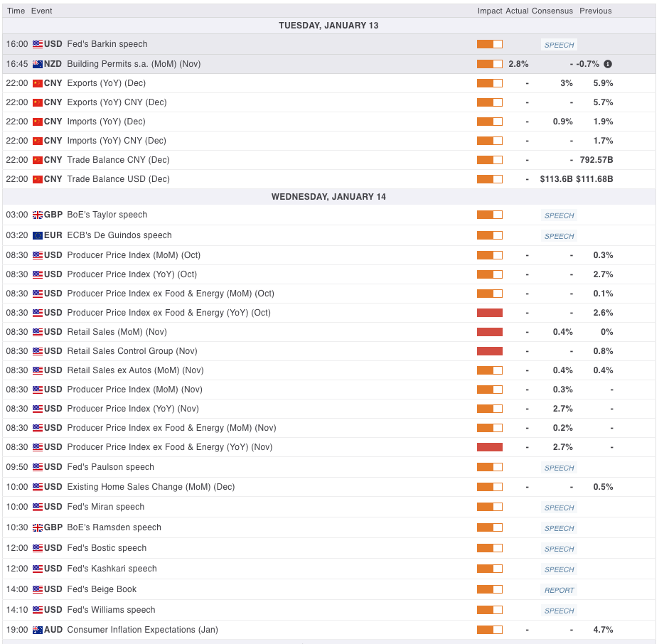669x644 pixels.
Task: Open the SPEECH tag for BoE's Ramsden speech
Action: coord(559,528)
